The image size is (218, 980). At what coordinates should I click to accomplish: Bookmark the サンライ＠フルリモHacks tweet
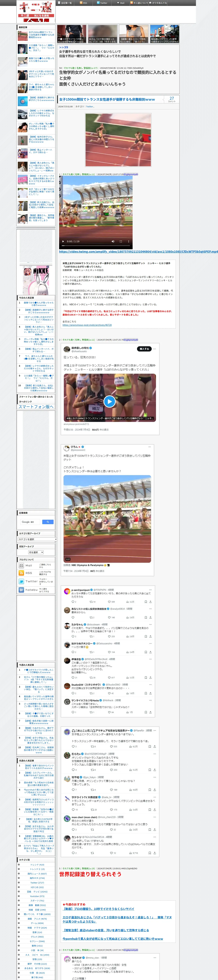point(146,712)
